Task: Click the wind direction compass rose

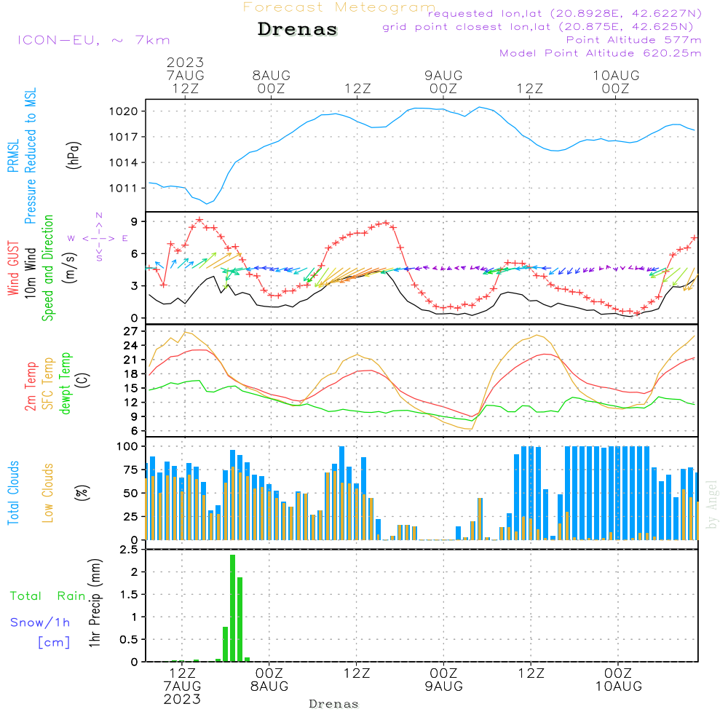Action: (x=98, y=237)
